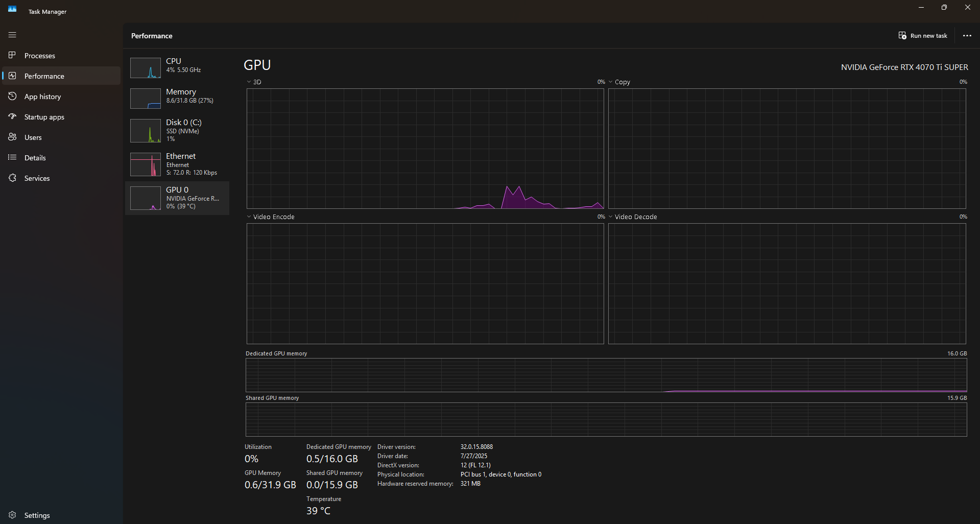980x524 pixels.
Task: Click the Settings gear icon
Action: pyautogui.click(x=12, y=515)
